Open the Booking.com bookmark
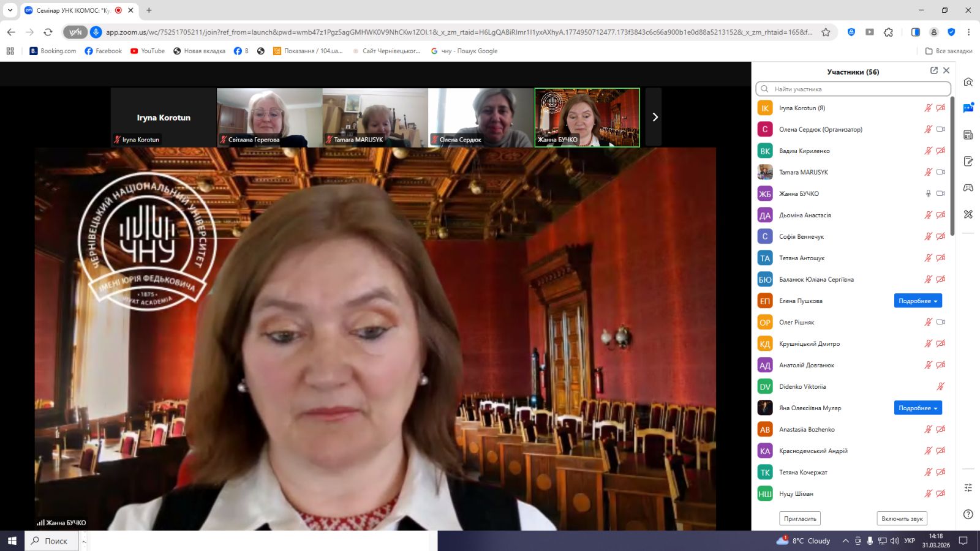Image resolution: width=980 pixels, height=551 pixels. click(53, 51)
